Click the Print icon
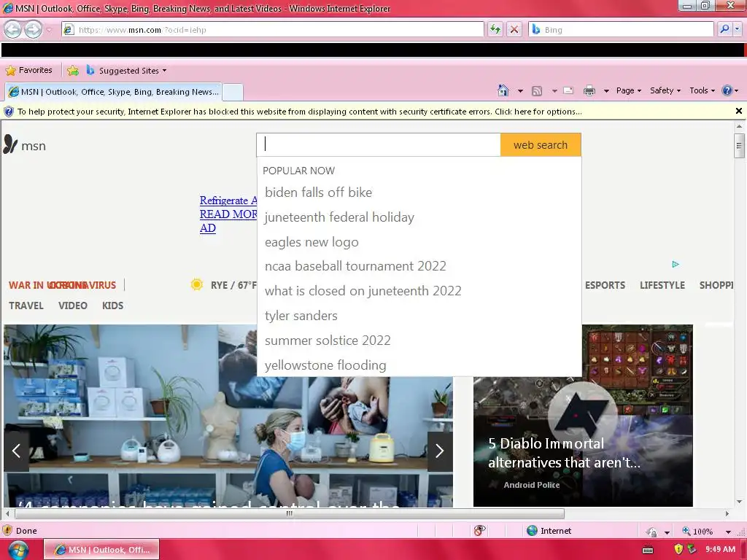 589,90
